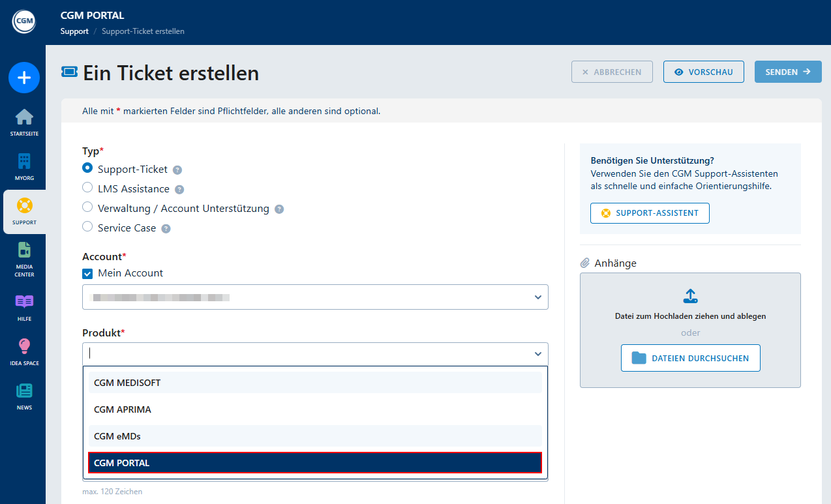The width and height of the screenshot is (831, 504).
Task: Open the Support-Assistent button
Action: pyautogui.click(x=650, y=213)
